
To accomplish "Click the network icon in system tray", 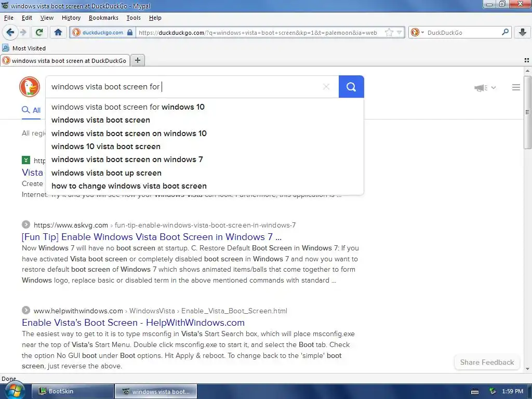I will click(x=493, y=391).
